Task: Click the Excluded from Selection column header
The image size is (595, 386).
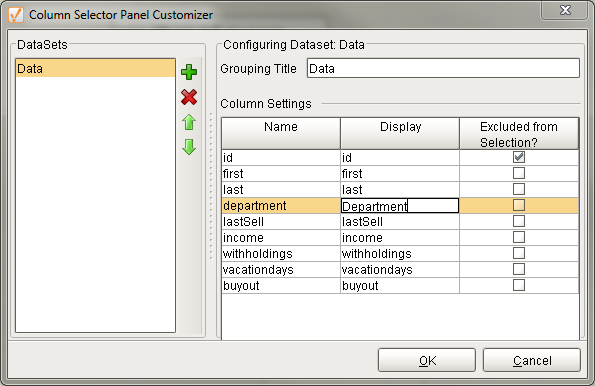Action: [x=519, y=133]
